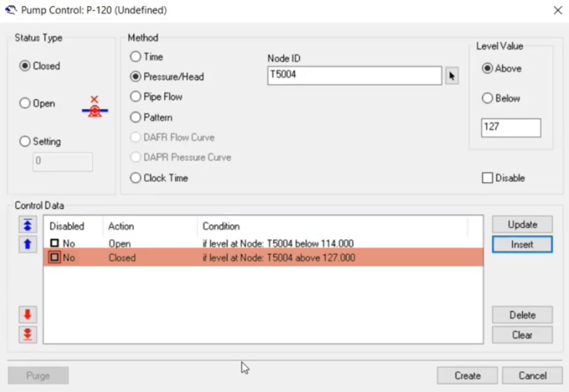Click the Setting value field showing 0
Image resolution: width=569 pixels, height=392 pixels.
63,162
